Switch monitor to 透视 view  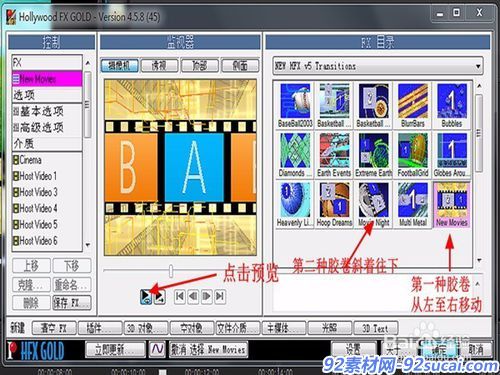point(160,66)
